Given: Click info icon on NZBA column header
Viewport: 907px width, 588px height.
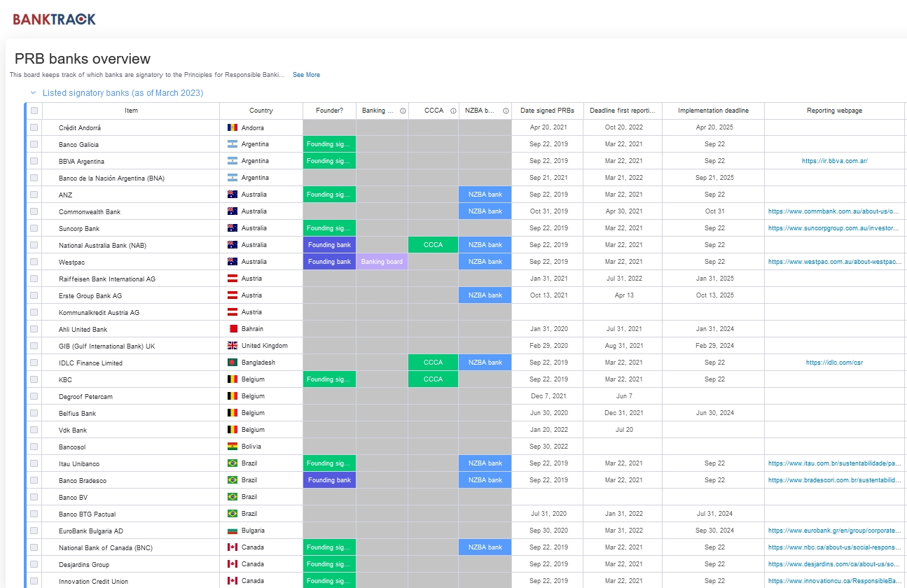Looking at the screenshot, I should tap(506, 111).
